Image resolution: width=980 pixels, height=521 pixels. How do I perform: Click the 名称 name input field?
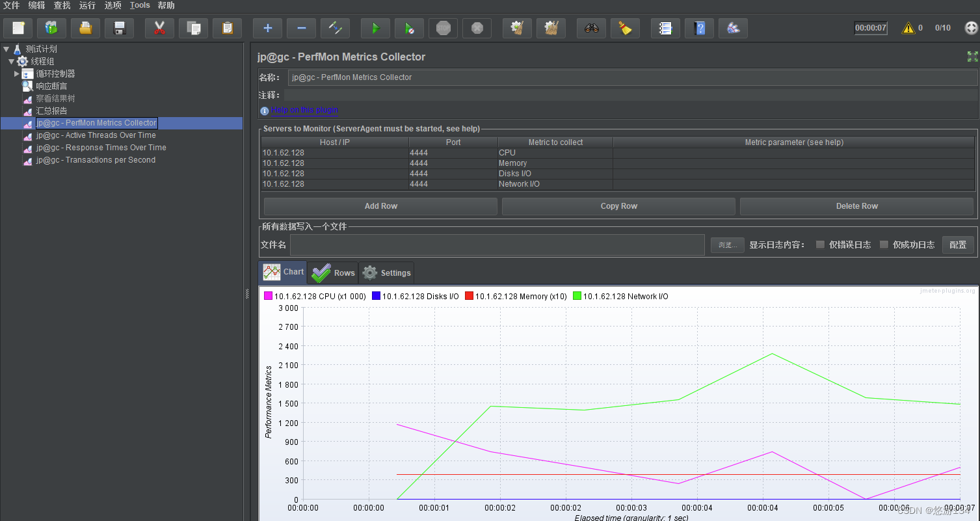coord(633,77)
